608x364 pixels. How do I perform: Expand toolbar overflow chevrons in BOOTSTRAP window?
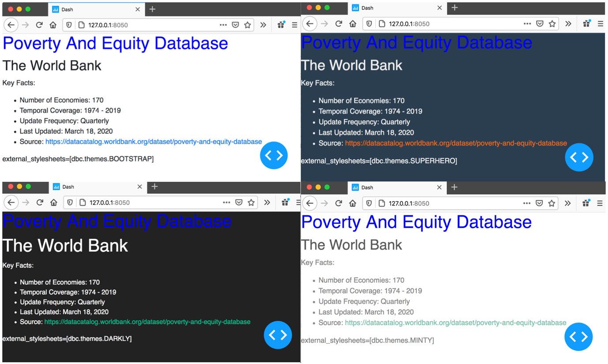(x=263, y=25)
